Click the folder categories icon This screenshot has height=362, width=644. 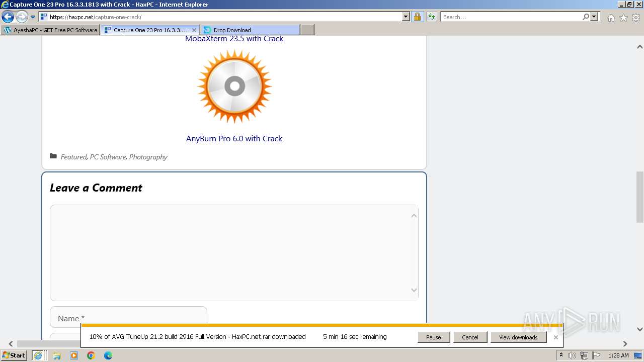click(x=53, y=156)
